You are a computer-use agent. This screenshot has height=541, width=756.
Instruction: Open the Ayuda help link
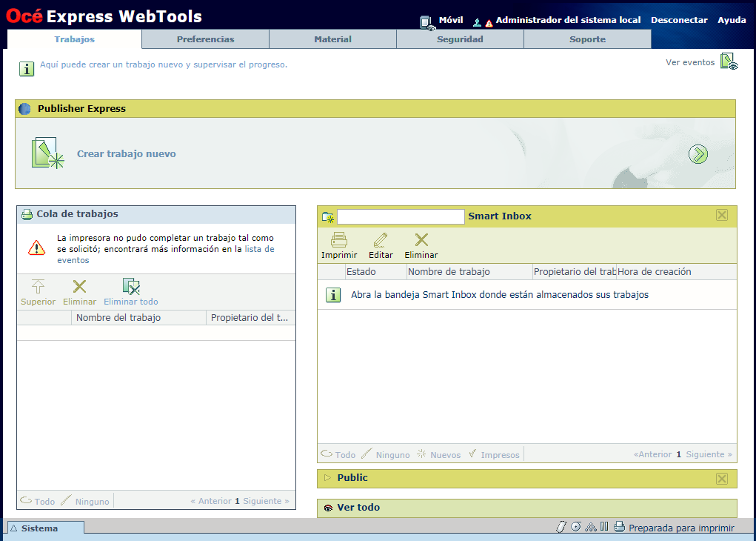[732, 20]
